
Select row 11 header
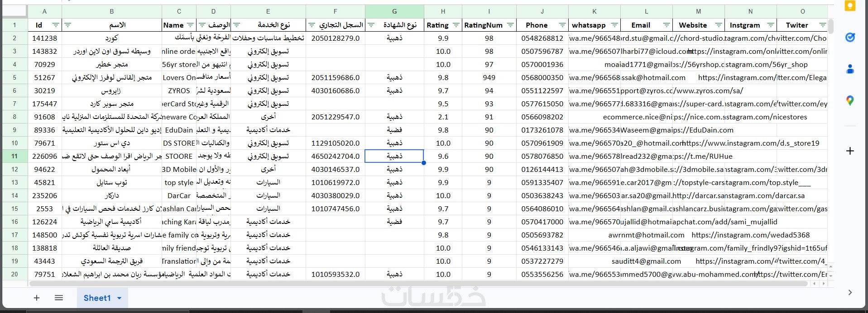14,156
